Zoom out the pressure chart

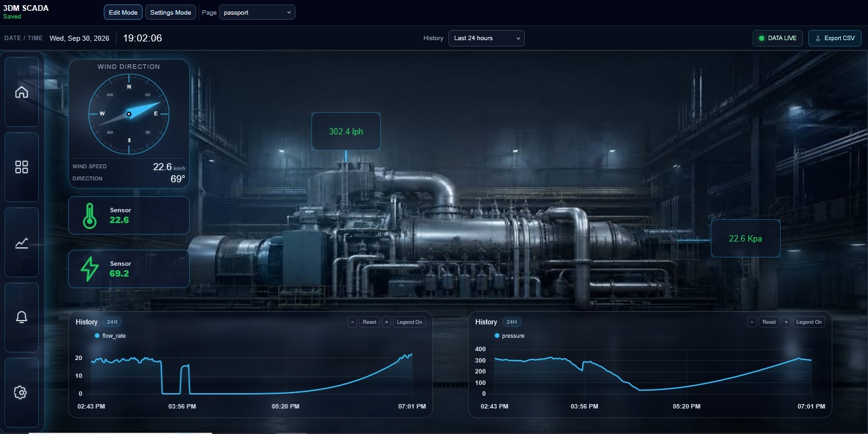[x=752, y=322]
